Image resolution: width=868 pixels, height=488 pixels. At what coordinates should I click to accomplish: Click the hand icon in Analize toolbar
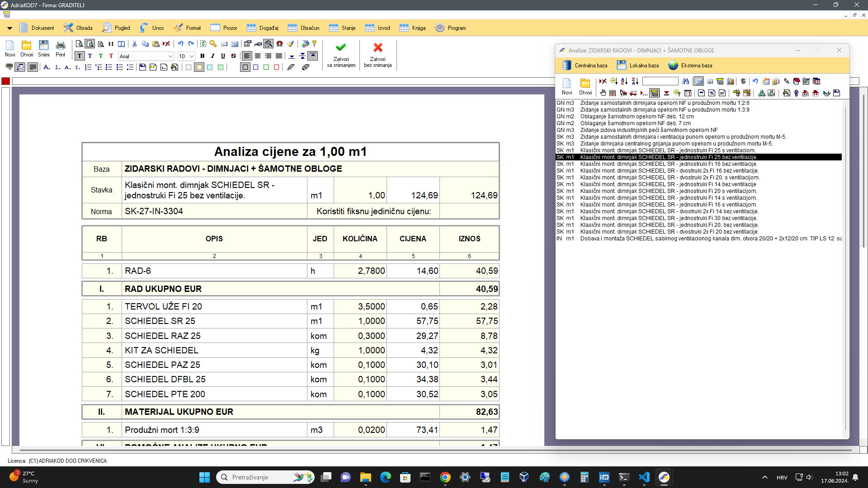(x=603, y=93)
